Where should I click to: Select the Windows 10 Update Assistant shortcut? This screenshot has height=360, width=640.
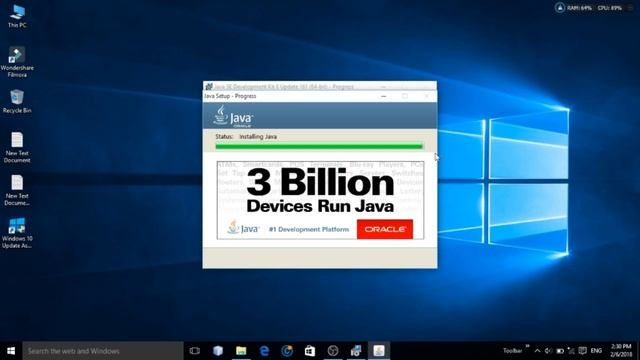pos(17,233)
